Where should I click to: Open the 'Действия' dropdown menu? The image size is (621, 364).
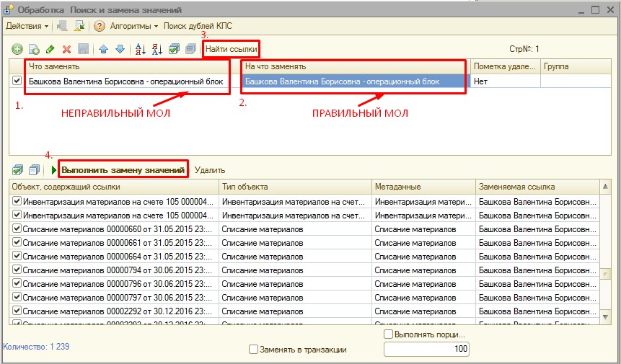[27, 26]
